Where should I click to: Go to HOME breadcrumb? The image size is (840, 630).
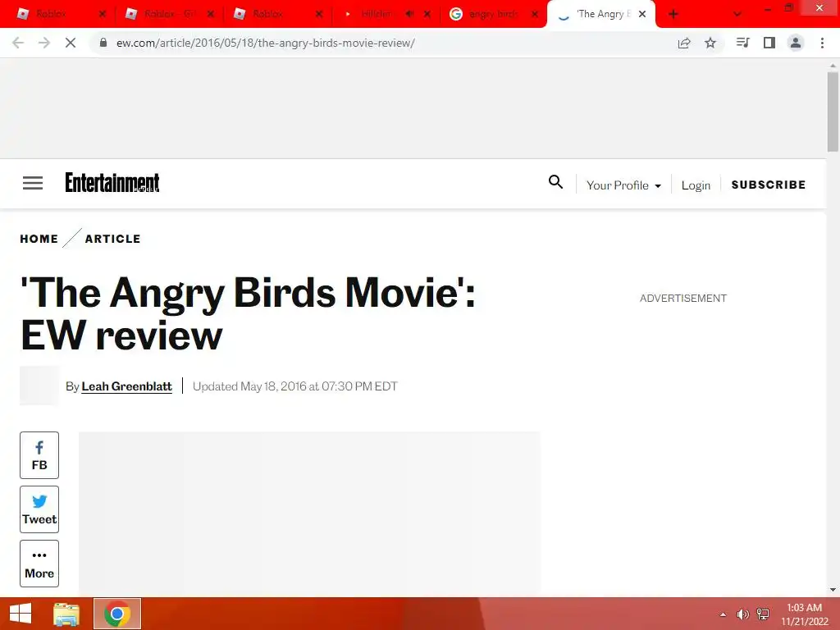(39, 239)
